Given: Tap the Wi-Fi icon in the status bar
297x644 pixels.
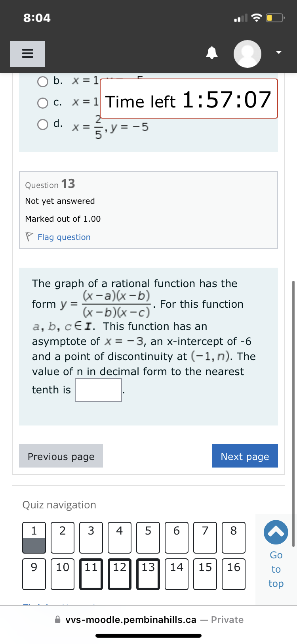Looking at the screenshot, I should [x=257, y=17].
